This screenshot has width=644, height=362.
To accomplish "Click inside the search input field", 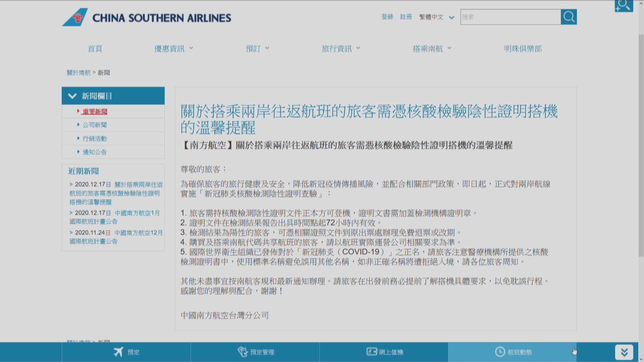I will (x=510, y=17).
